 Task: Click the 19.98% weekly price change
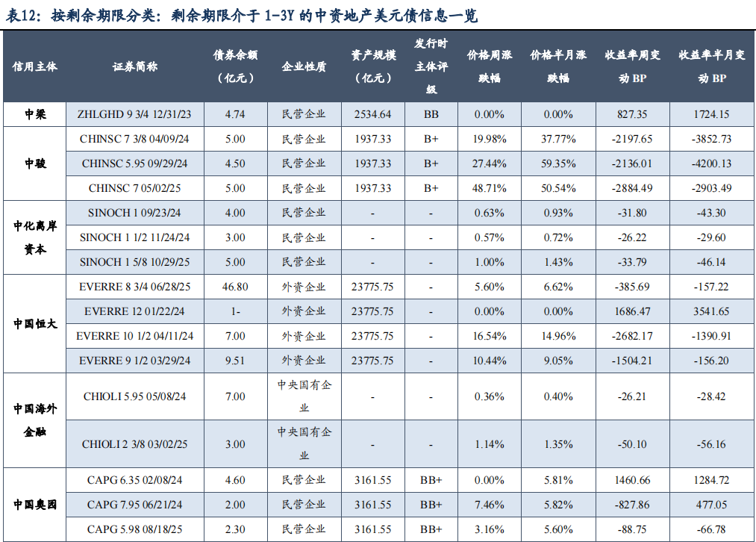[490, 139]
